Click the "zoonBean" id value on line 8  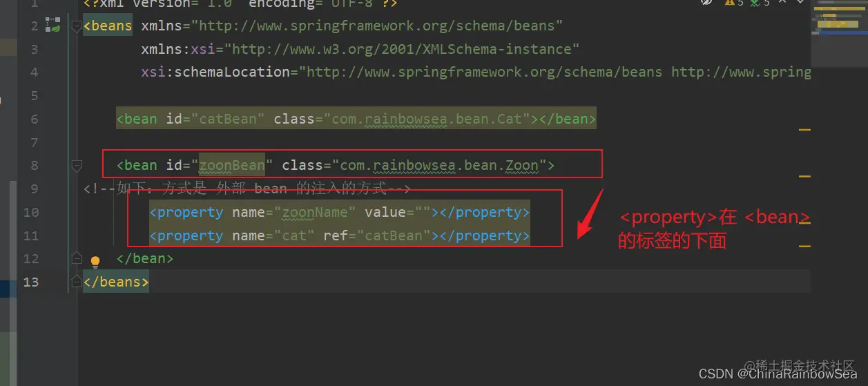pyautogui.click(x=232, y=166)
